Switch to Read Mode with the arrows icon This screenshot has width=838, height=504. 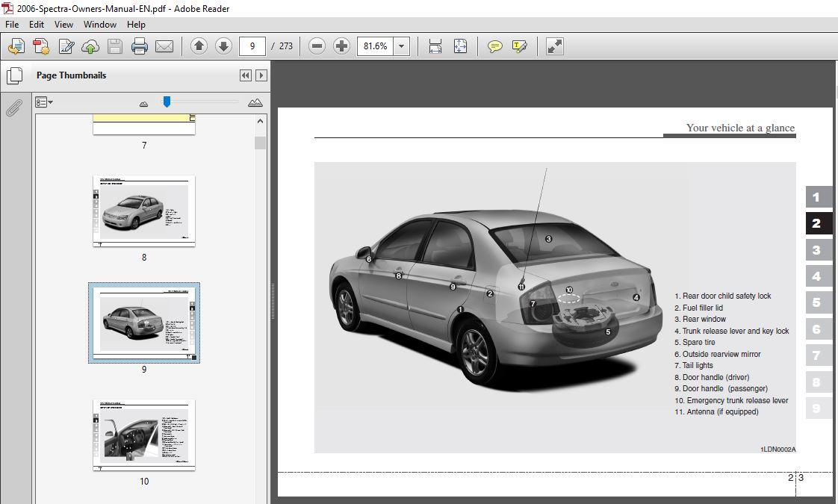tap(555, 46)
